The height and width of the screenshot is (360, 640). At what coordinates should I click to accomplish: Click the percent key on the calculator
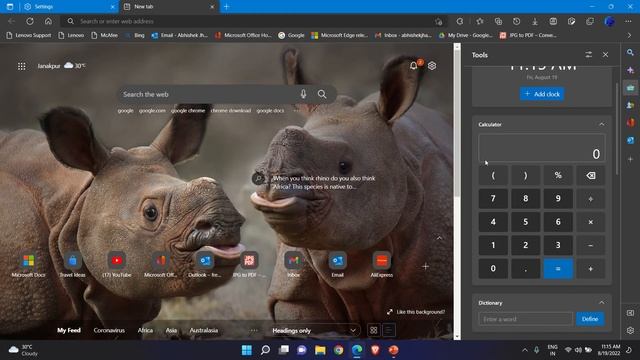pyautogui.click(x=558, y=176)
